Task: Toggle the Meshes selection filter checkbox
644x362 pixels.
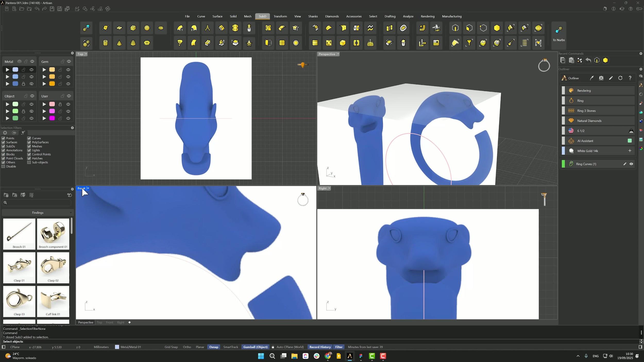Action: (29, 146)
